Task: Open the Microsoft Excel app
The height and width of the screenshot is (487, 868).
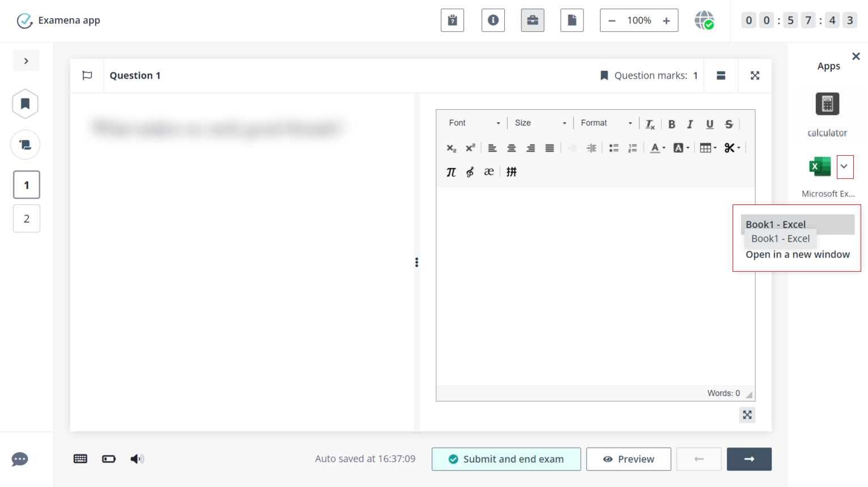Action: point(819,166)
